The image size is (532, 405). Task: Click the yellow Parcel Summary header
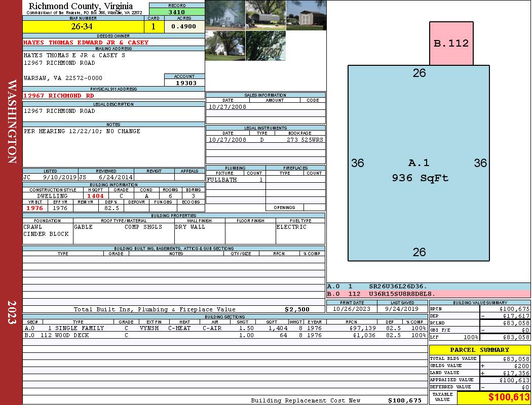click(479, 350)
